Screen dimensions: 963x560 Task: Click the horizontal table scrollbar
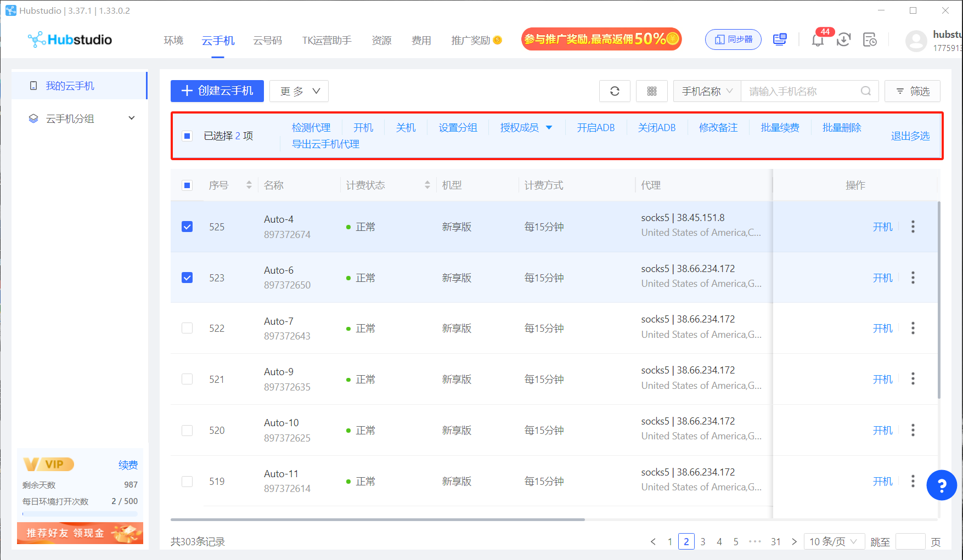[x=378, y=519]
